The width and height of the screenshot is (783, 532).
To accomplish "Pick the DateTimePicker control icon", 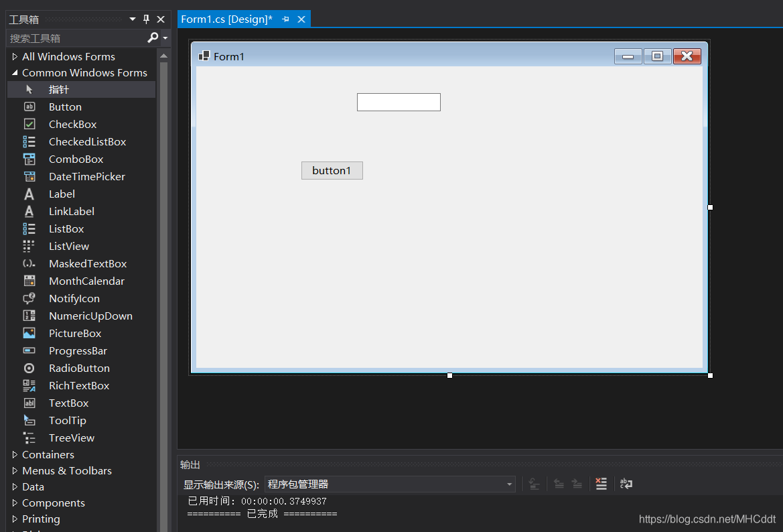I will tap(29, 177).
